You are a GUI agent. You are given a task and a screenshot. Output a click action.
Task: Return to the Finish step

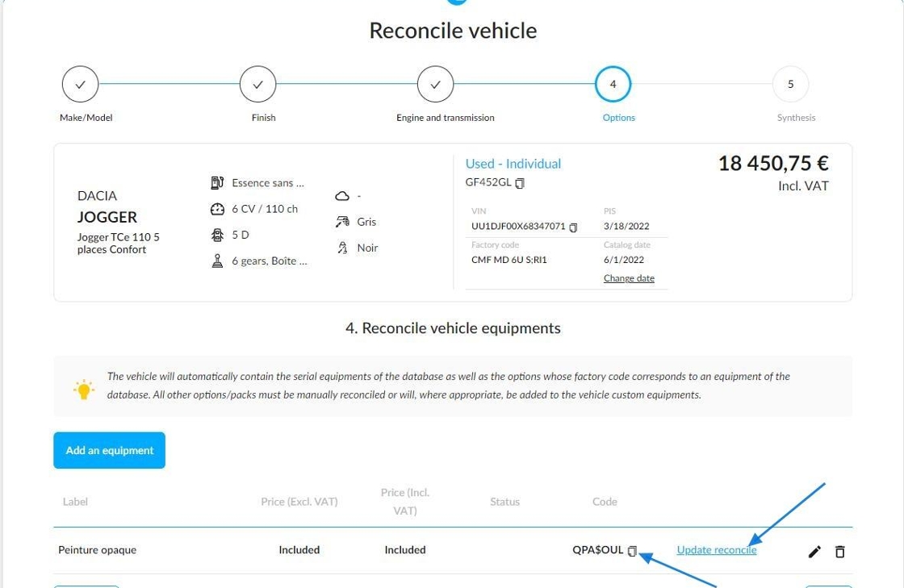click(x=257, y=84)
